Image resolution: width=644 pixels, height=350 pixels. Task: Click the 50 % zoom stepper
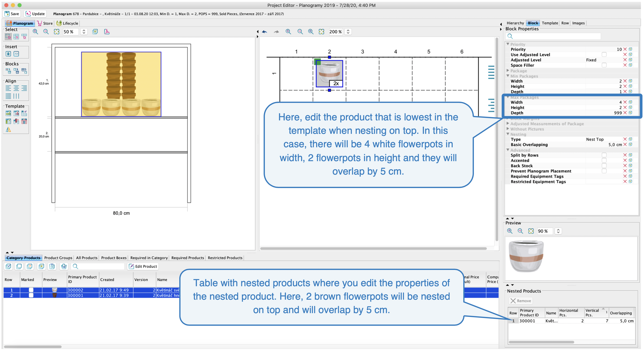(x=84, y=32)
